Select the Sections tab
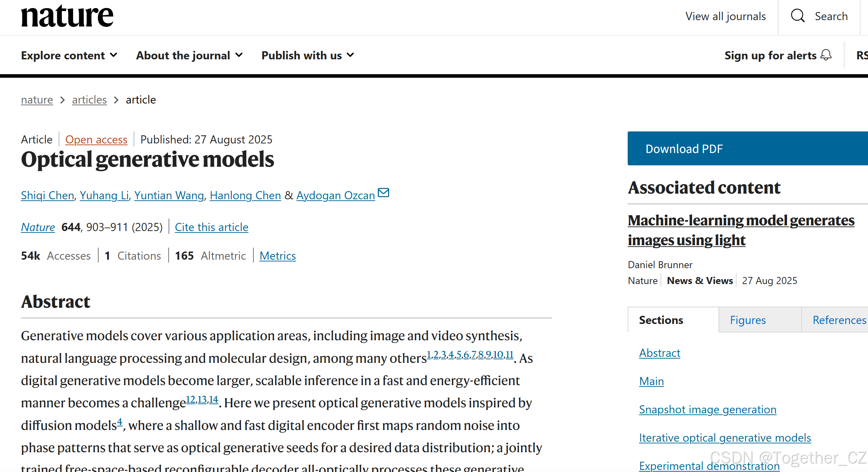Viewport: 868px width, 472px height. (661, 320)
